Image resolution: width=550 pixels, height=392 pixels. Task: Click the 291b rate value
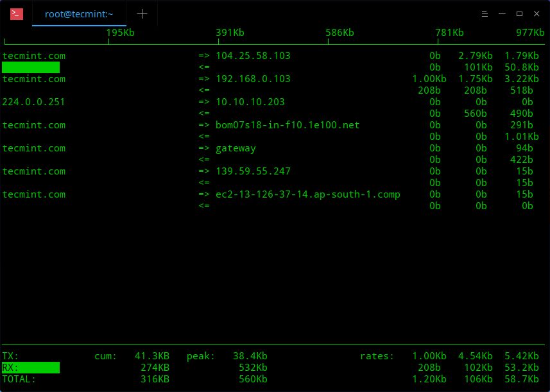tap(522, 125)
